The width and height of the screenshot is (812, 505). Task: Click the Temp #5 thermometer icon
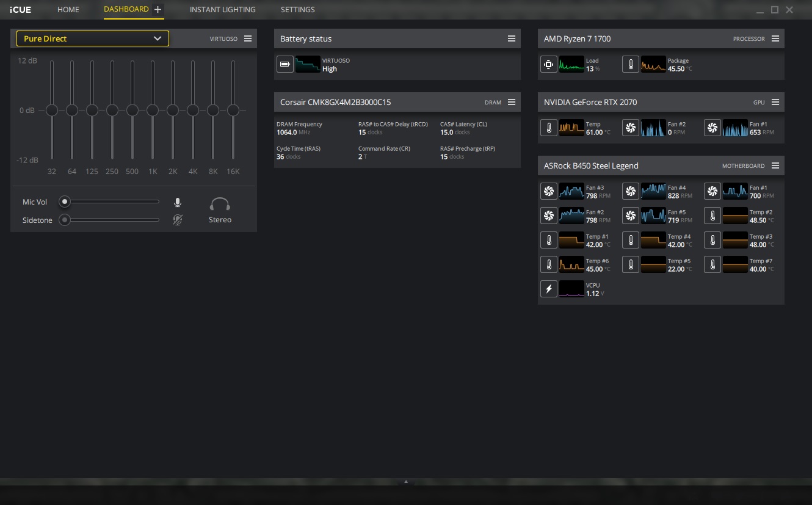click(630, 264)
